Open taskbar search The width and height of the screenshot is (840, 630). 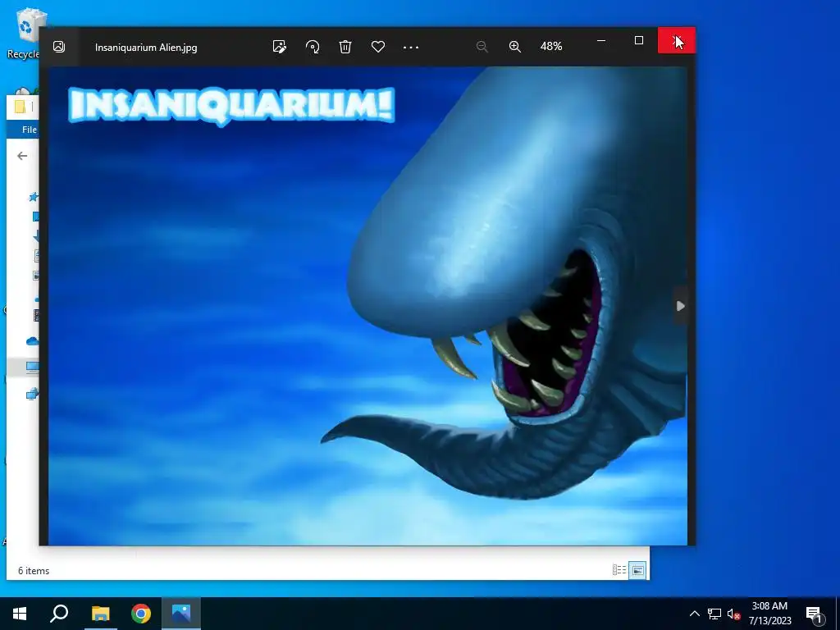coord(59,614)
